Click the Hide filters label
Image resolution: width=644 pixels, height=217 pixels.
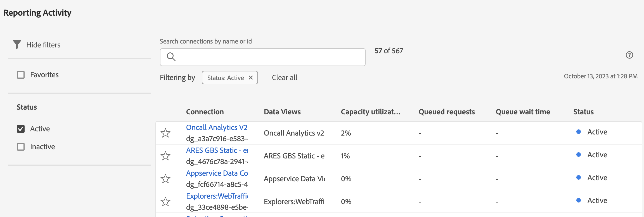(43, 45)
